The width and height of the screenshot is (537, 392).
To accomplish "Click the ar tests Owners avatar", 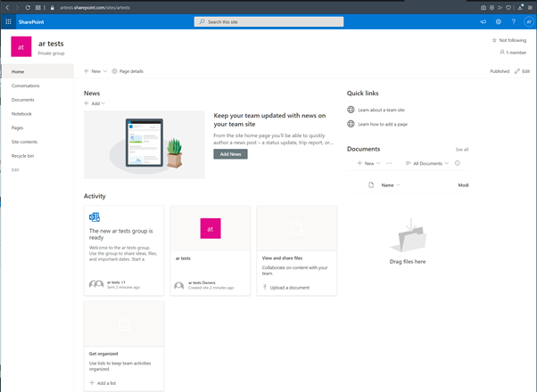I will (178, 286).
